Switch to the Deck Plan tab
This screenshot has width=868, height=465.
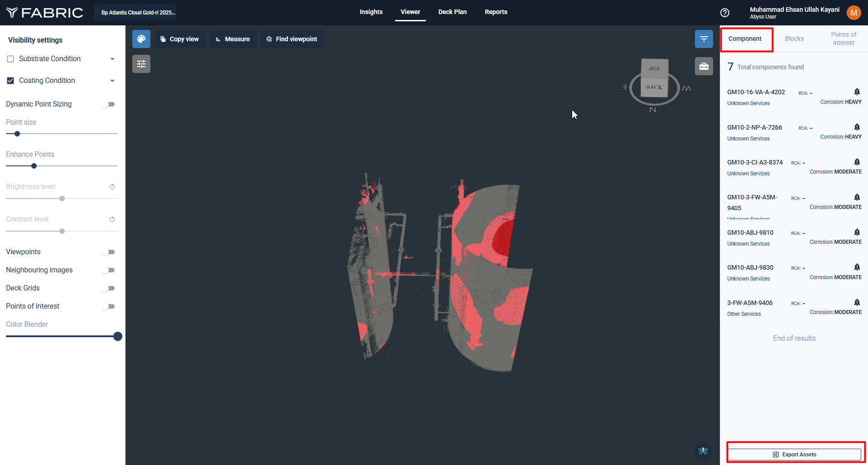[x=452, y=12]
